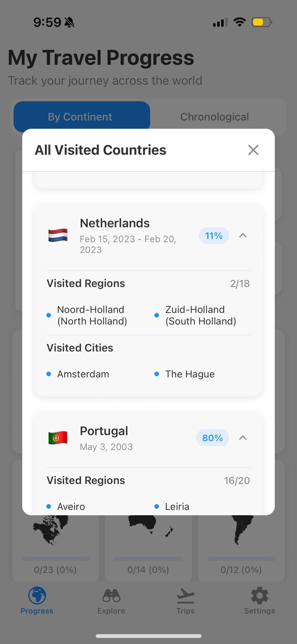The width and height of the screenshot is (297, 644).
Task: Tap the Zuid-Holland visited region
Action: [201, 315]
